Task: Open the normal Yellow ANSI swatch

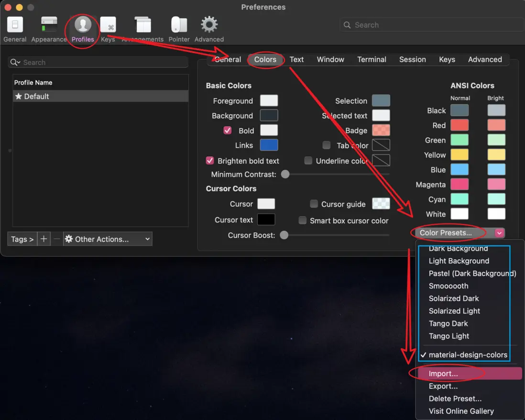Action: pos(459,155)
